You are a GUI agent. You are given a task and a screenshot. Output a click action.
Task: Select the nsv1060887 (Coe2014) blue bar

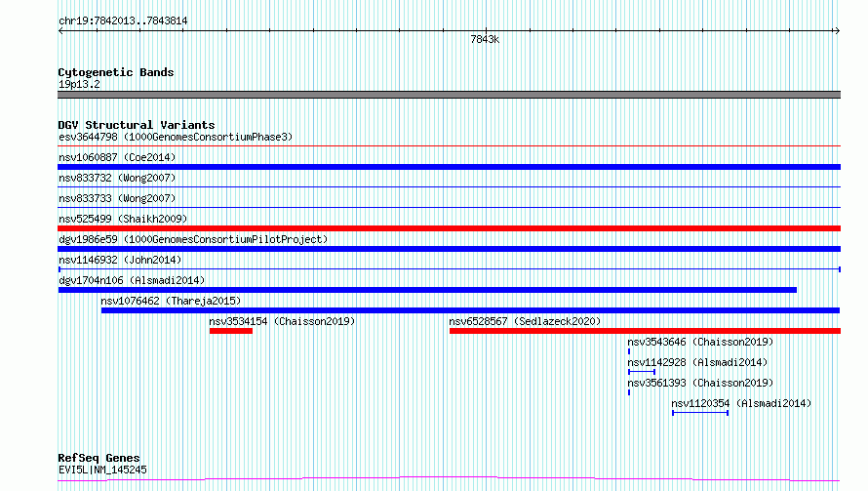(449, 167)
